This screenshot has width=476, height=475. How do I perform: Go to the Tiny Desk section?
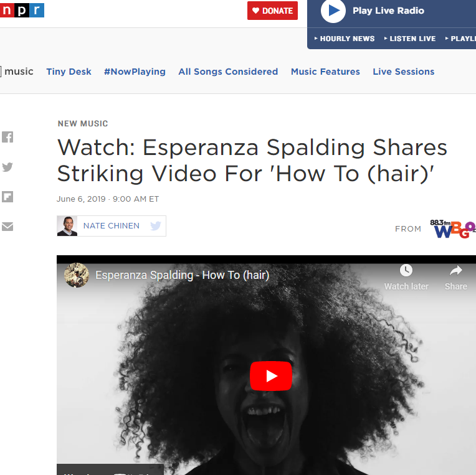click(69, 72)
